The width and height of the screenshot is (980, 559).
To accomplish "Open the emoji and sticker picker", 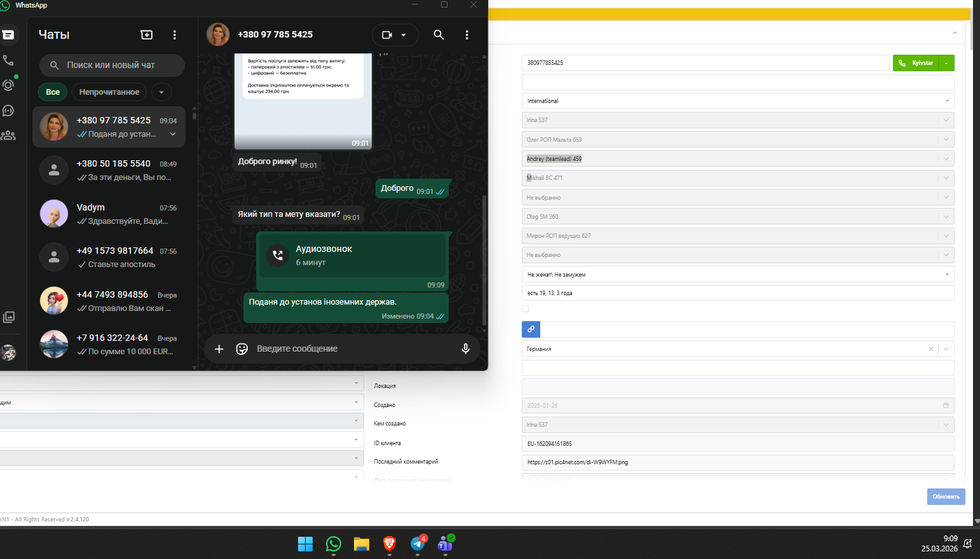I will (x=242, y=349).
